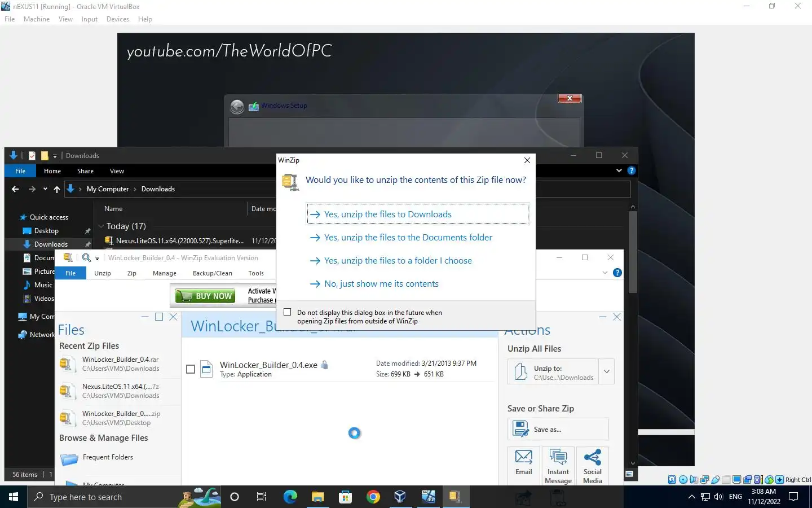Open the Unzip ribbon tab in WinZip
Viewport: 812px width, 508px height.
click(x=103, y=273)
